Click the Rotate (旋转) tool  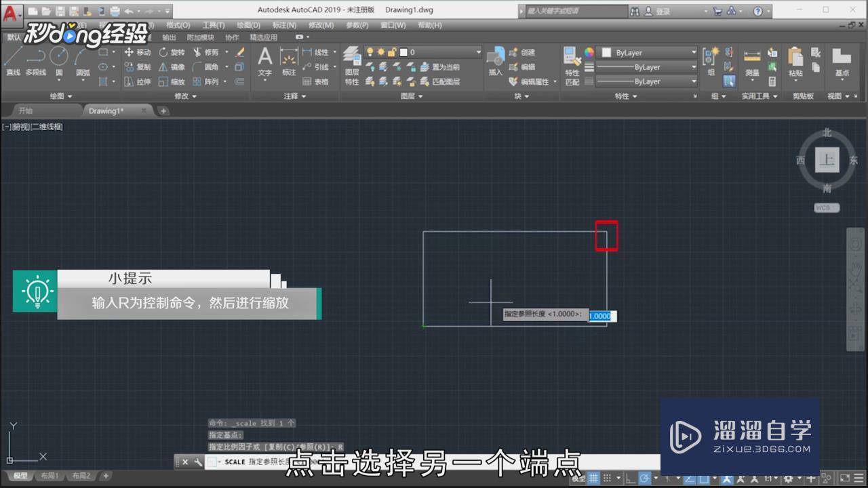pos(172,52)
